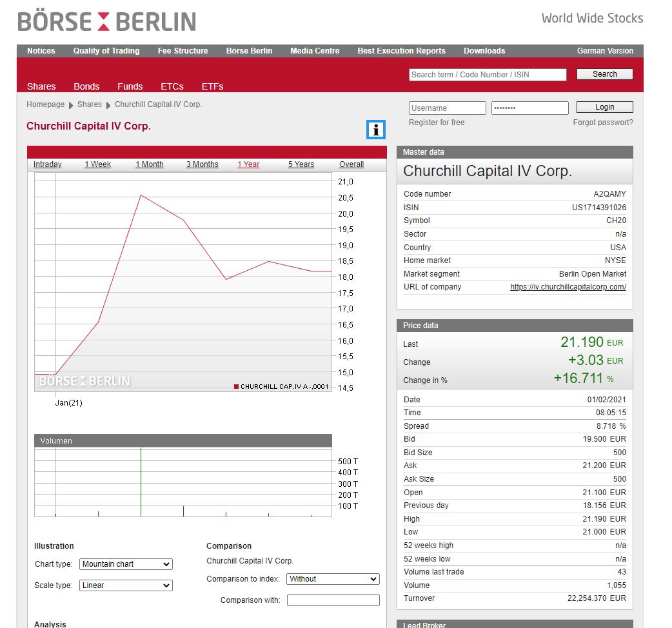Click the Search button
The height and width of the screenshot is (628, 672).
coord(605,74)
